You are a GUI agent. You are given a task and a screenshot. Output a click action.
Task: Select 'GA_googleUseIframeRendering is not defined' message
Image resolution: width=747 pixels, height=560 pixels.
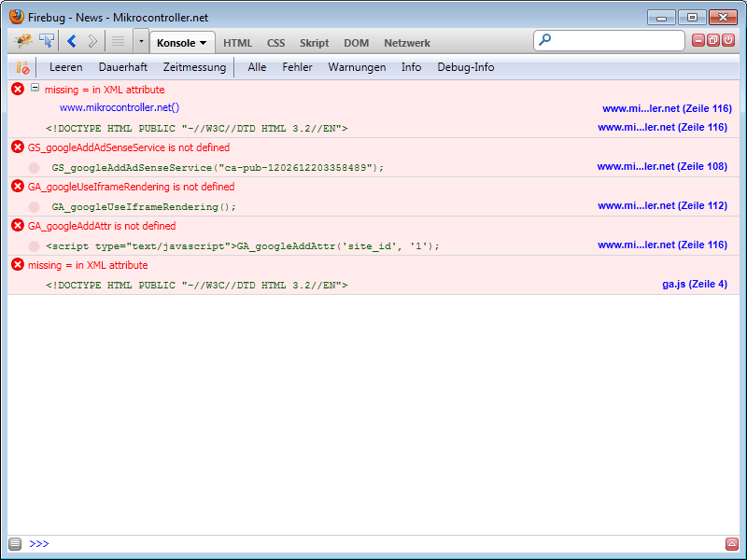131,187
